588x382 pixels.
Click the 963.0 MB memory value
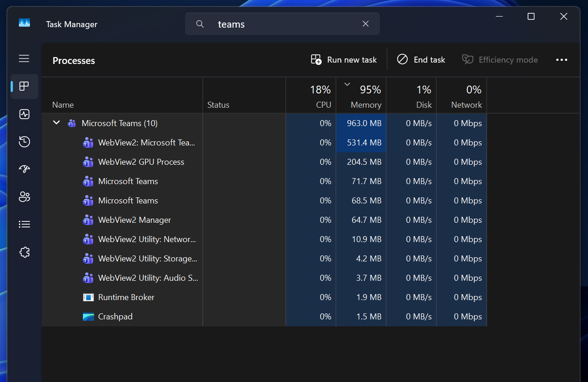(x=364, y=123)
